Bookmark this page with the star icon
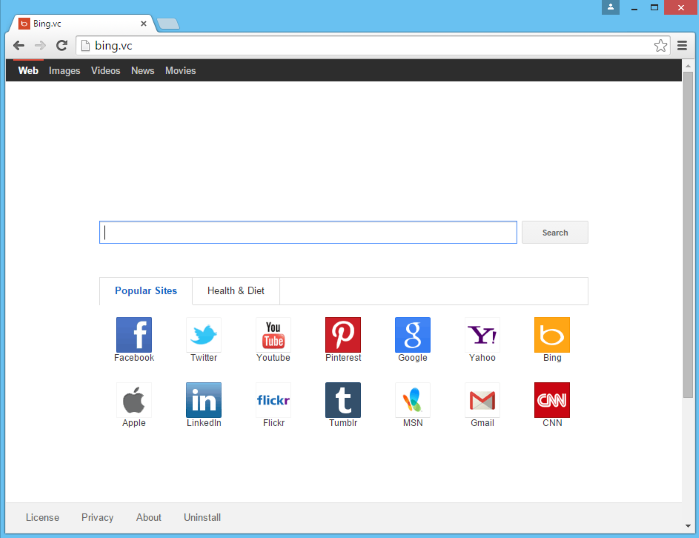Screen dimensions: 699x538 click(x=660, y=45)
